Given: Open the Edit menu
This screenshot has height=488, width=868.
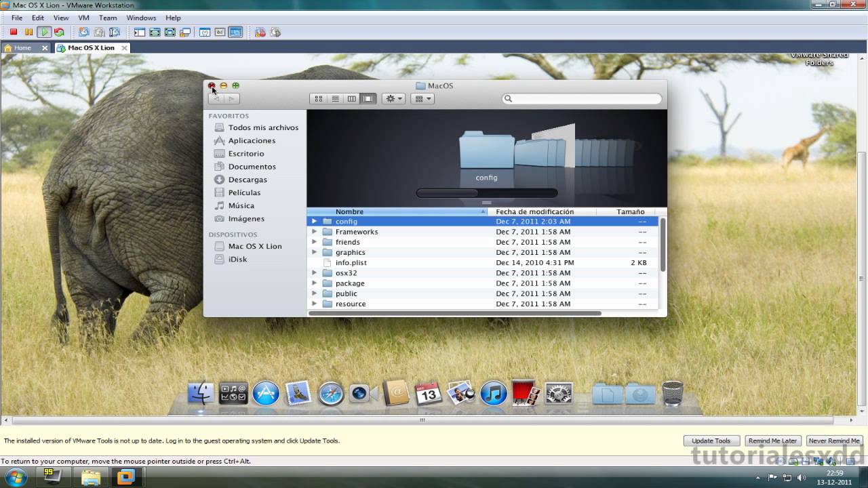Looking at the screenshot, I should pyautogui.click(x=38, y=18).
